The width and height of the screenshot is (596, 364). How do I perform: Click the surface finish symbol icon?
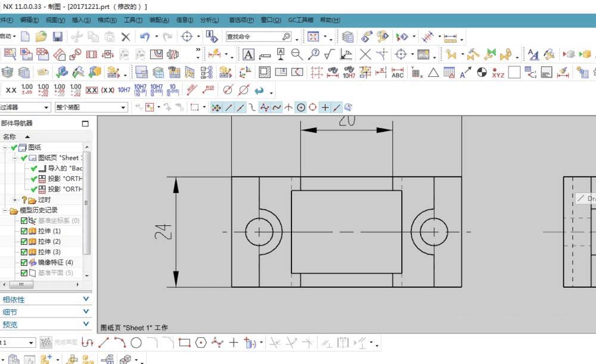[330, 54]
